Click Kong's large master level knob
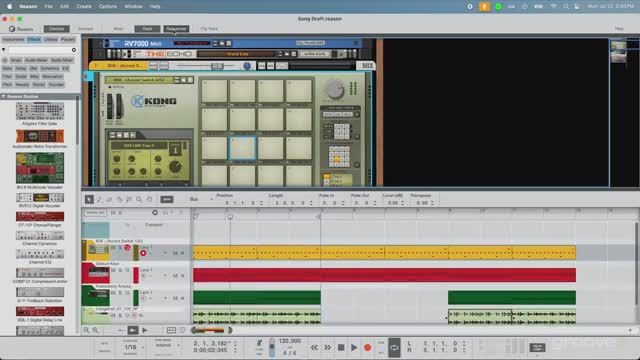 [334, 89]
